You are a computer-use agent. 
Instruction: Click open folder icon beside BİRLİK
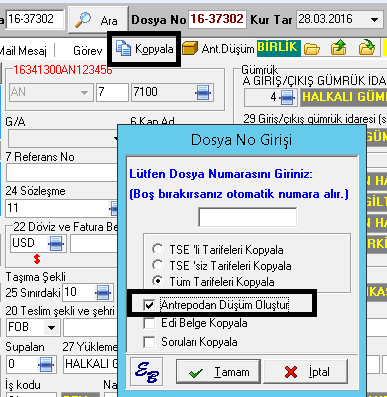tap(312, 48)
